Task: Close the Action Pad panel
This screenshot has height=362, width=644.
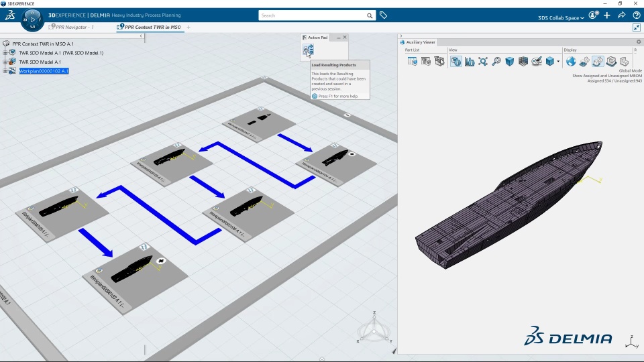Action: point(345,37)
